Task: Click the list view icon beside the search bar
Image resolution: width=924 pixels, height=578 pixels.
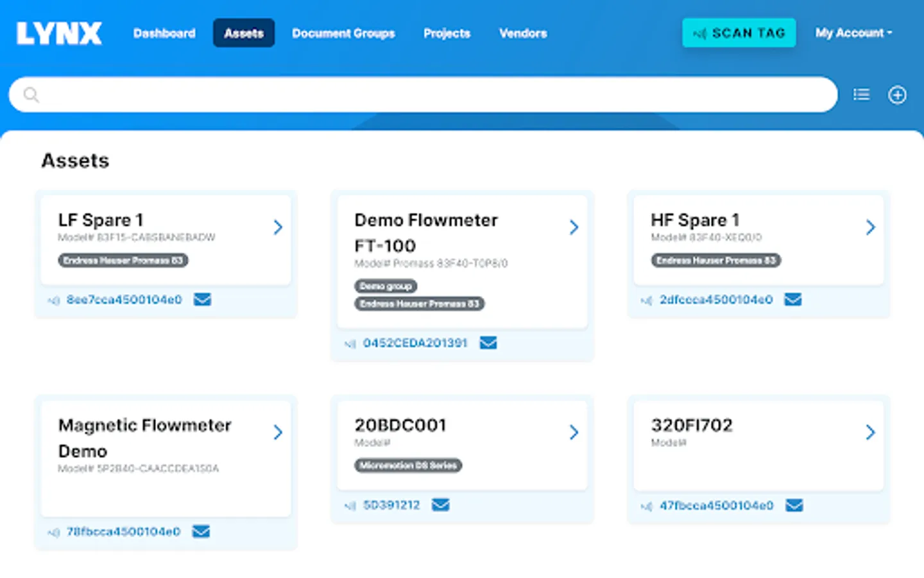Action: [861, 94]
